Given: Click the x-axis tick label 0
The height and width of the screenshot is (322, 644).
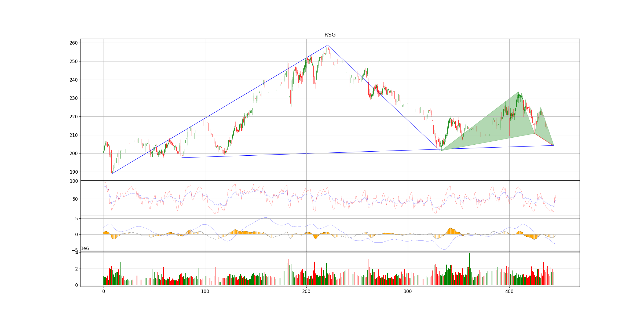Looking at the screenshot, I should click(x=104, y=291).
